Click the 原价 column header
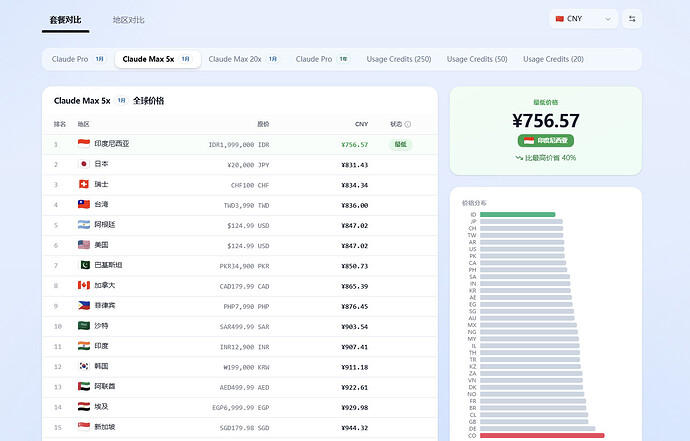Image resolution: width=690 pixels, height=441 pixels. coord(263,124)
